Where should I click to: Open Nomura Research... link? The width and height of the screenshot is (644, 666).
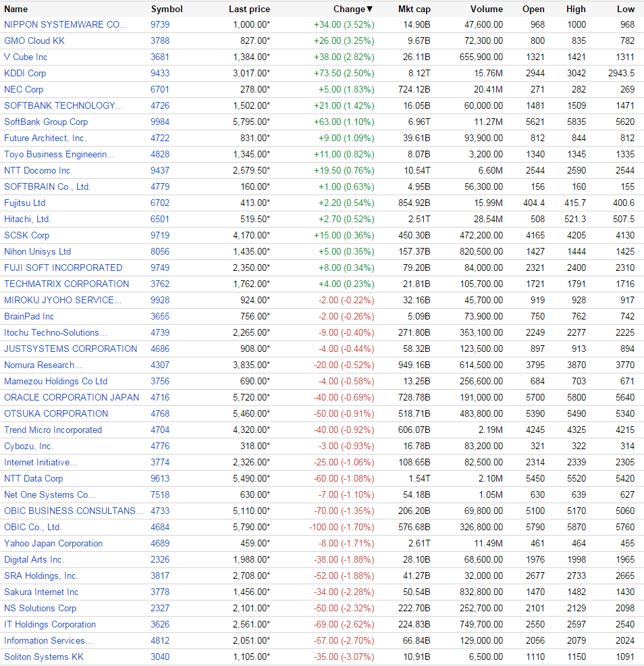(43, 365)
